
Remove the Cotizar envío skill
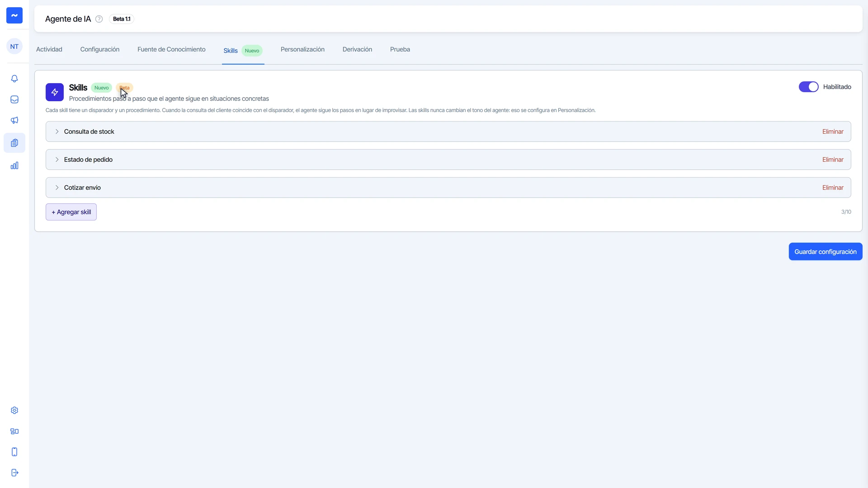tap(833, 188)
